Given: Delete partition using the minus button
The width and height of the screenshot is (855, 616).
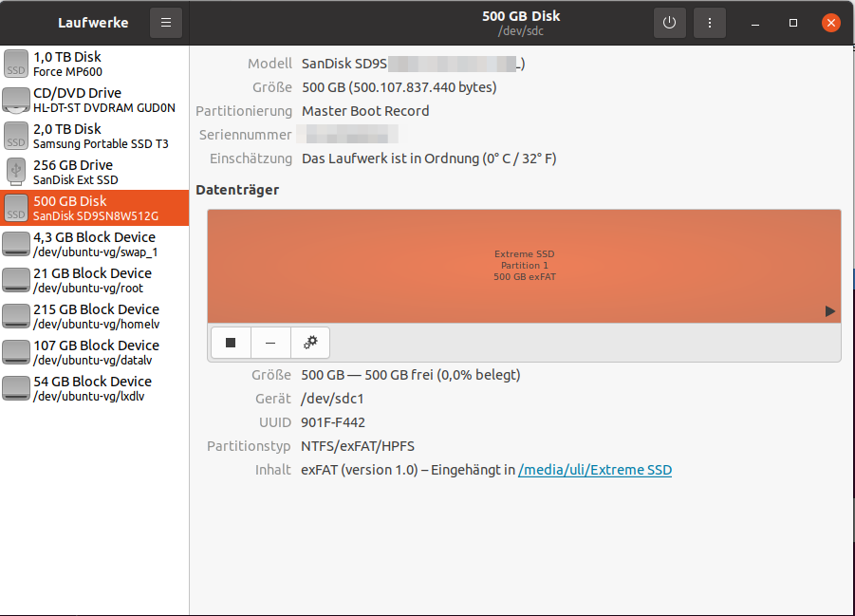Looking at the screenshot, I should 270,343.
